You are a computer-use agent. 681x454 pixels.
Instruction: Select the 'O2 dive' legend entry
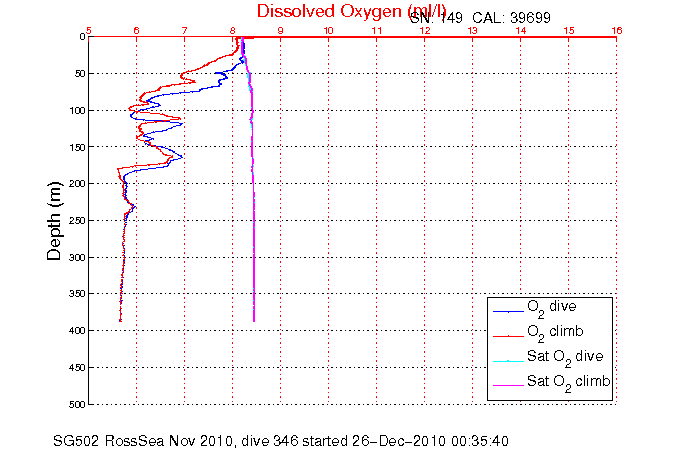coord(552,307)
